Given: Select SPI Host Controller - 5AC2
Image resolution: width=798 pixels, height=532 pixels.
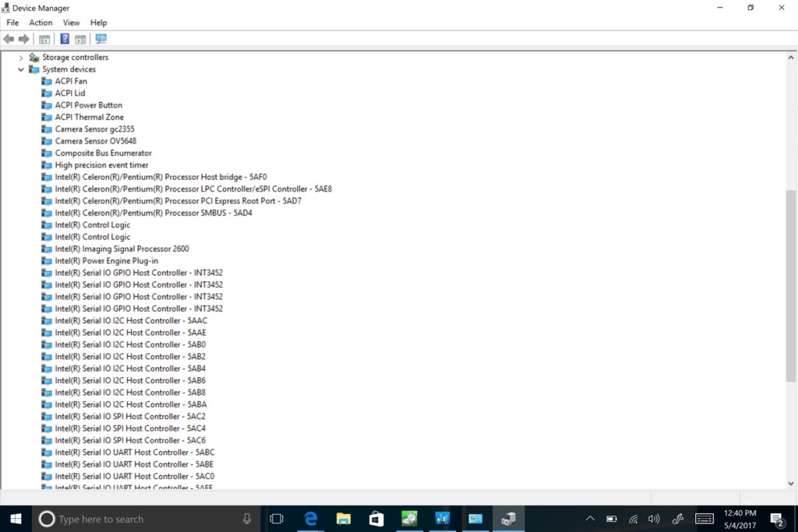Looking at the screenshot, I should tap(130, 416).
